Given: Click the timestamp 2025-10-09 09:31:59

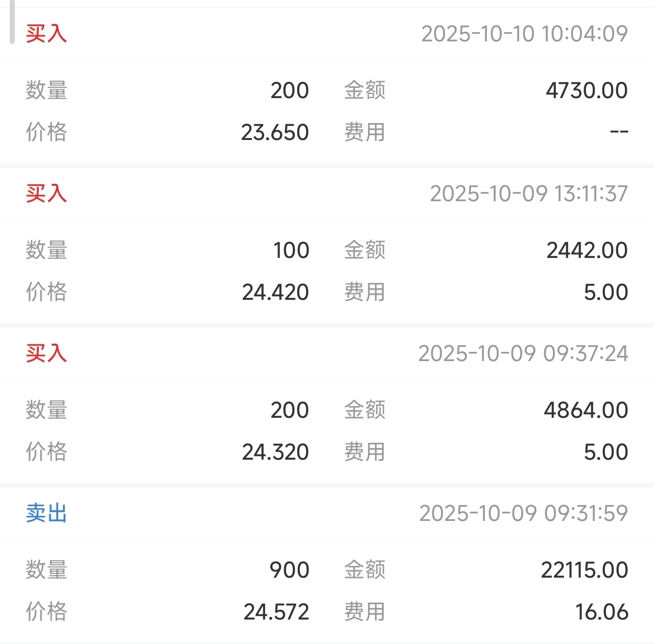Looking at the screenshot, I should coord(524,513).
